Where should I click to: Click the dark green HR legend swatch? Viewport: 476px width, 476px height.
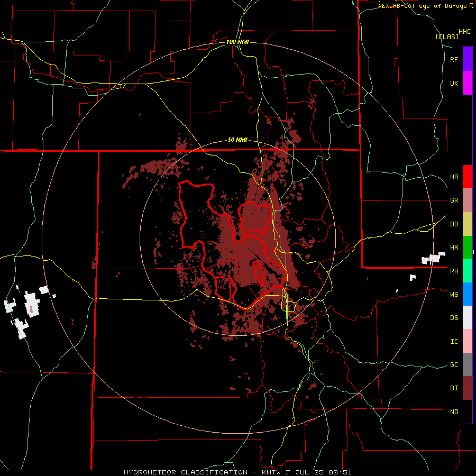coord(467,248)
